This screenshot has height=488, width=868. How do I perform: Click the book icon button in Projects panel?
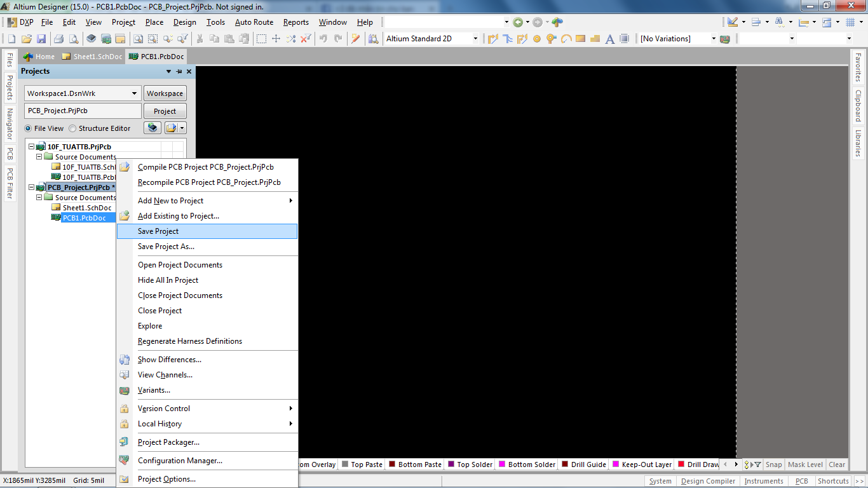pos(153,128)
